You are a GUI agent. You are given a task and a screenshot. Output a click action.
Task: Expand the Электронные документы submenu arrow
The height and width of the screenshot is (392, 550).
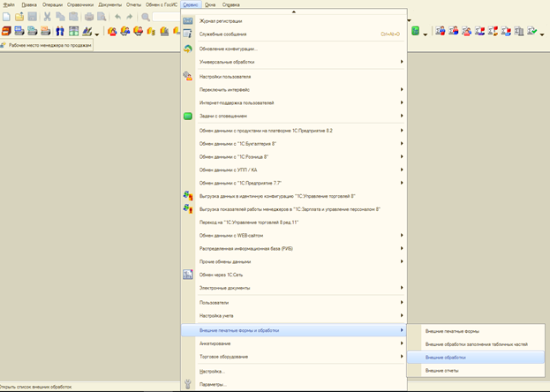402,288
